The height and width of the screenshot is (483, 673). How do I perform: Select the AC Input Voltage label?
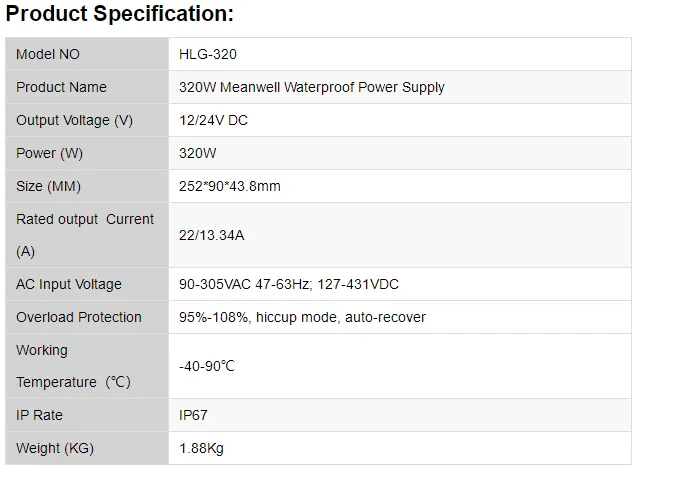click(x=68, y=284)
